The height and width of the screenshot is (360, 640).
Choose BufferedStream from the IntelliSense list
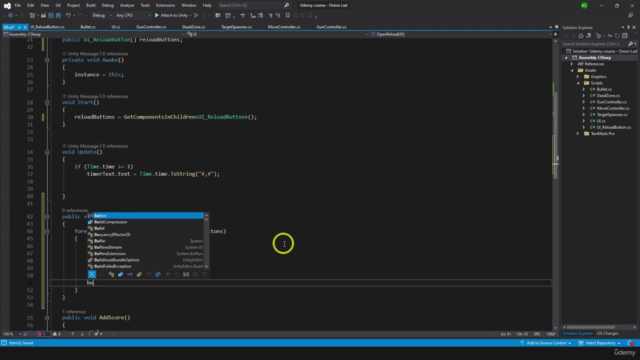pyautogui.click(x=108, y=247)
